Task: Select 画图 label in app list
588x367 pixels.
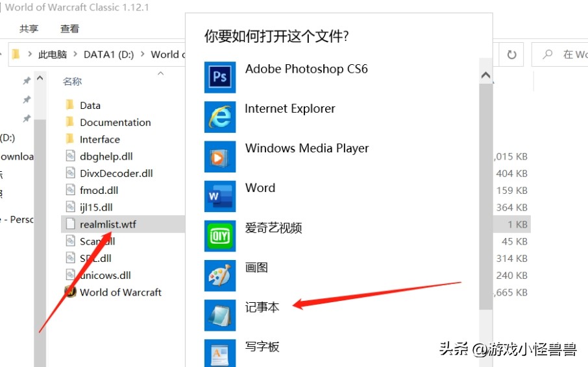Action: click(256, 267)
